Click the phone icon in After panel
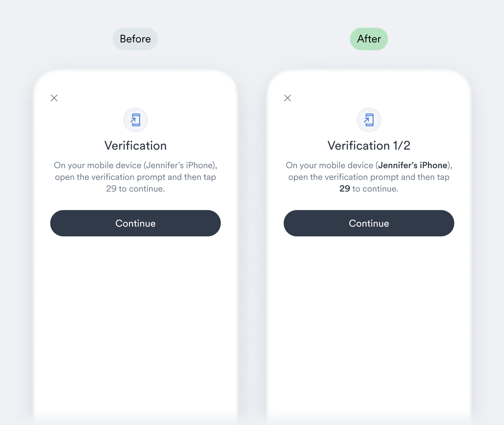This screenshot has width=504, height=425. pyautogui.click(x=369, y=120)
